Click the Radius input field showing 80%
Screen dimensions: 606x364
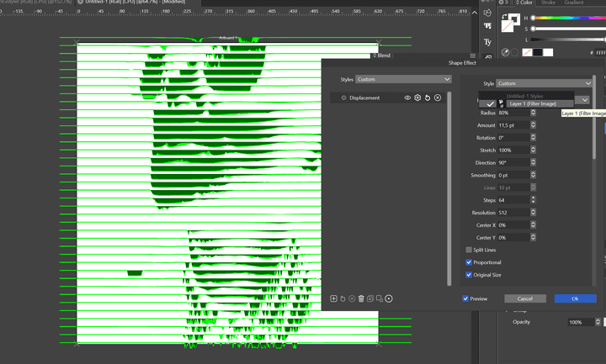[x=513, y=113]
